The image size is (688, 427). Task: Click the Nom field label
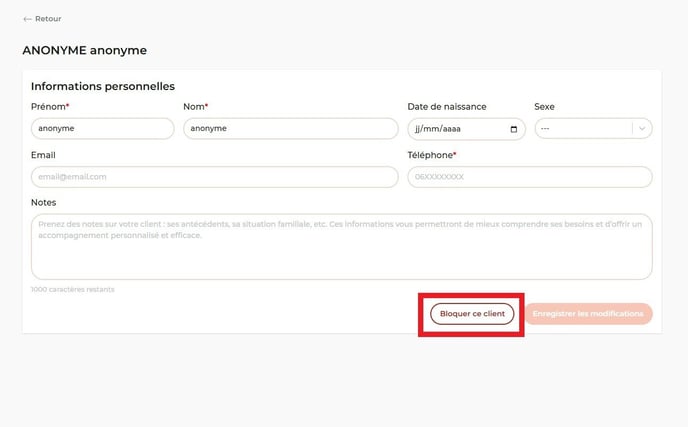195,107
